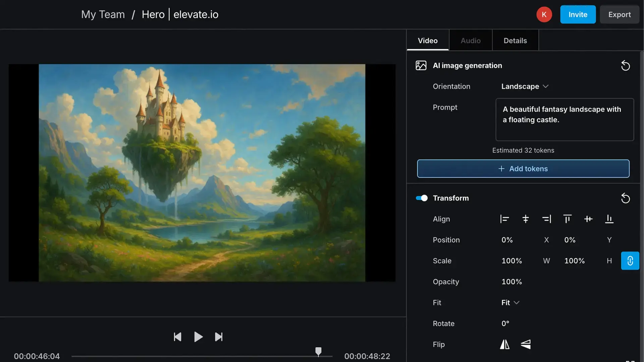
Task: Reset the Transform settings
Action: [x=626, y=198]
